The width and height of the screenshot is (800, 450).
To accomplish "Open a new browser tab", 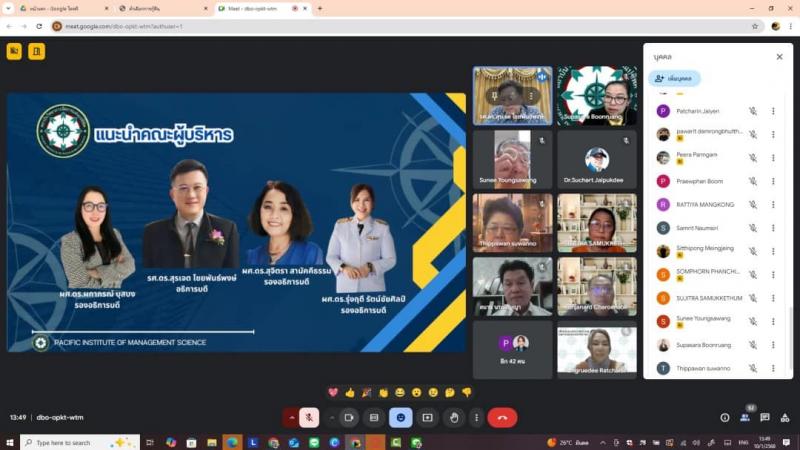I will (320, 9).
